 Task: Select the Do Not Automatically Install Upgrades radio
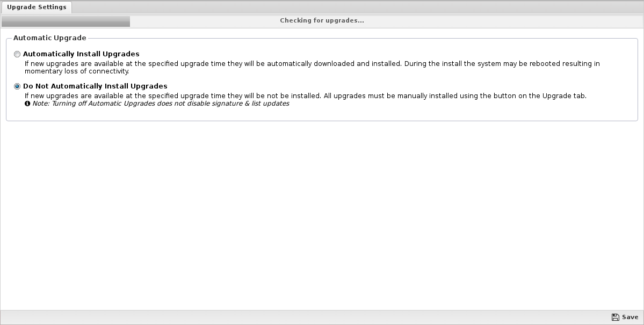17,86
